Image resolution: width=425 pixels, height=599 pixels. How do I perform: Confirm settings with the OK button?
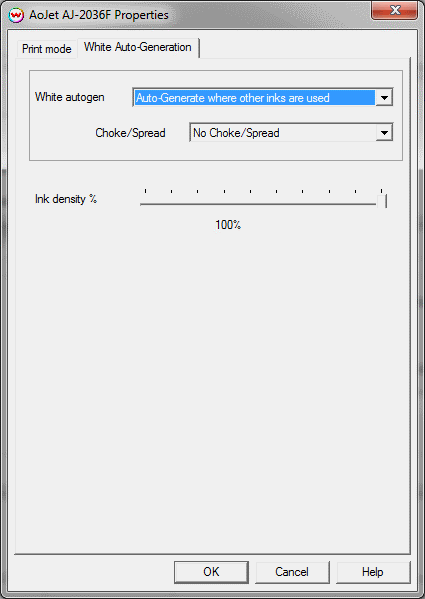pyautogui.click(x=211, y=572)
